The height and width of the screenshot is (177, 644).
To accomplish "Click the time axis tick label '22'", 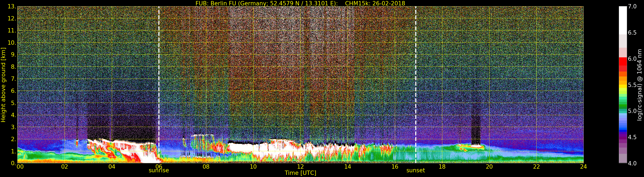I will (536, 167).
